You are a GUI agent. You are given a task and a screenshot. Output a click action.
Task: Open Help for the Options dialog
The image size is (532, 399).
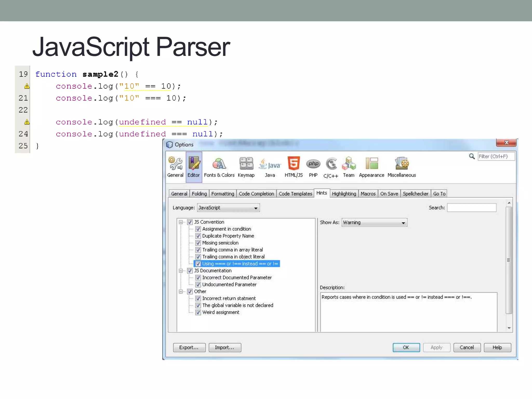point(497,348)
